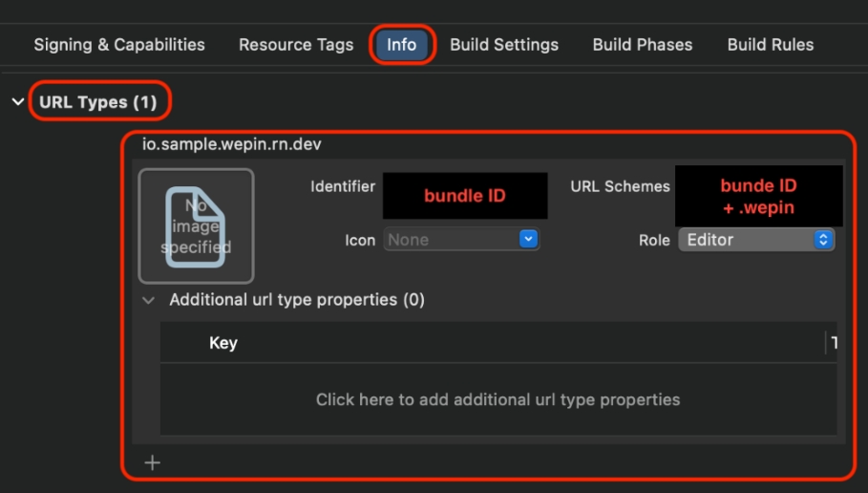Go to the Build Settings tab

pyautogui.click(x=504, y=45)
